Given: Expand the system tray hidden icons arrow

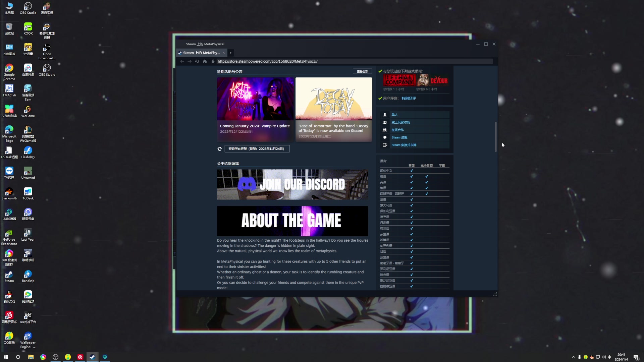Looking at the screenshot, I should 574,357.
